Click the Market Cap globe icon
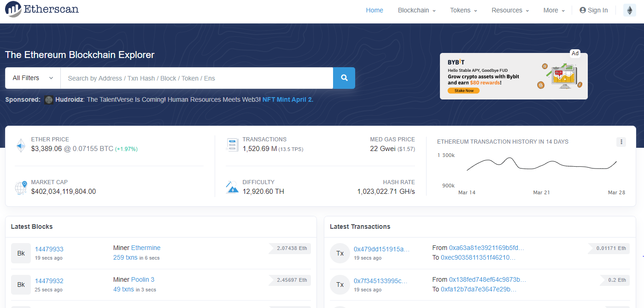The height and width of the screenshot is (308, 644). coord(21,187)
